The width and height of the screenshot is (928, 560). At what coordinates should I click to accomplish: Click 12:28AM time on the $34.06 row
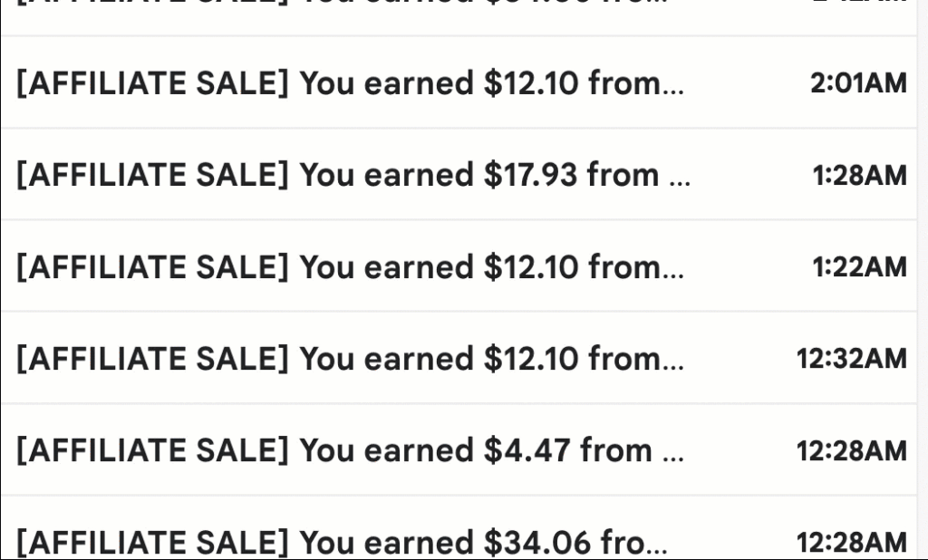pos(851,542)
